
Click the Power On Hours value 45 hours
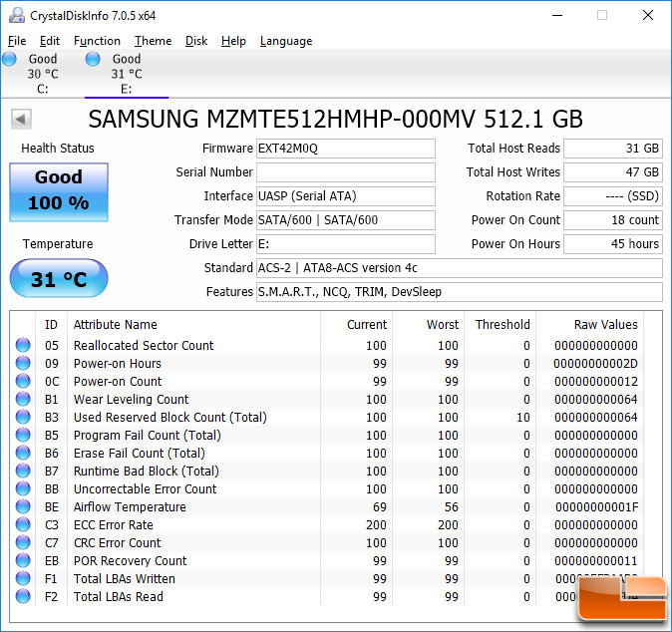coord(613,244)
